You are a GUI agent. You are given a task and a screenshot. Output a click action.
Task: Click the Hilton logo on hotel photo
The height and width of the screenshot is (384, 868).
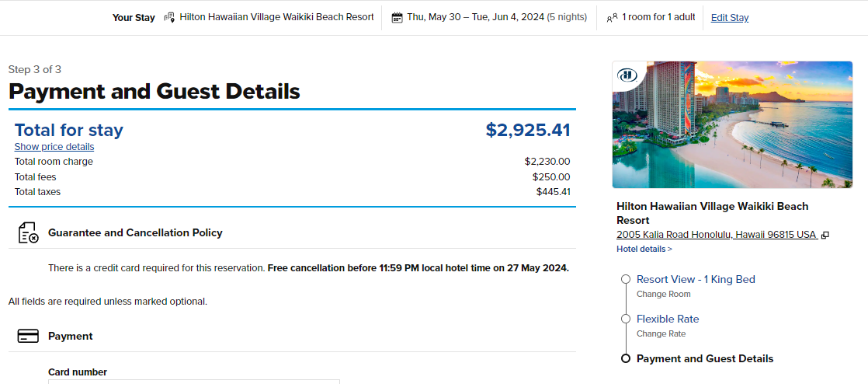tap(627, 75)
